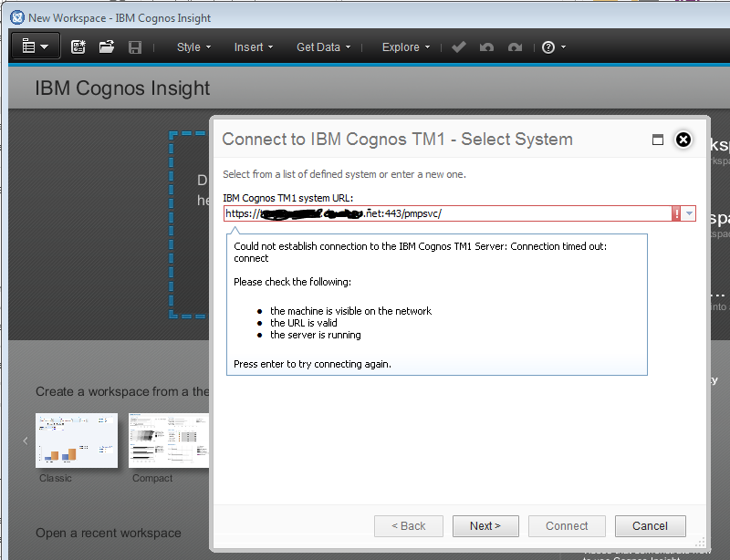Maximize the Connect to TM1 dialog
The image size is (730, 560).
658,140
